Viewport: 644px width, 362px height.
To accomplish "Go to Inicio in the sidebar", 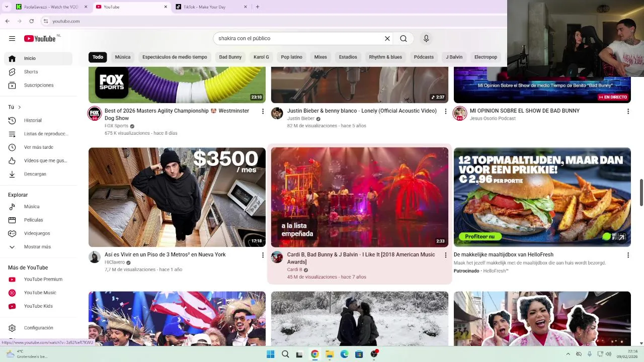I will [38, 58].
